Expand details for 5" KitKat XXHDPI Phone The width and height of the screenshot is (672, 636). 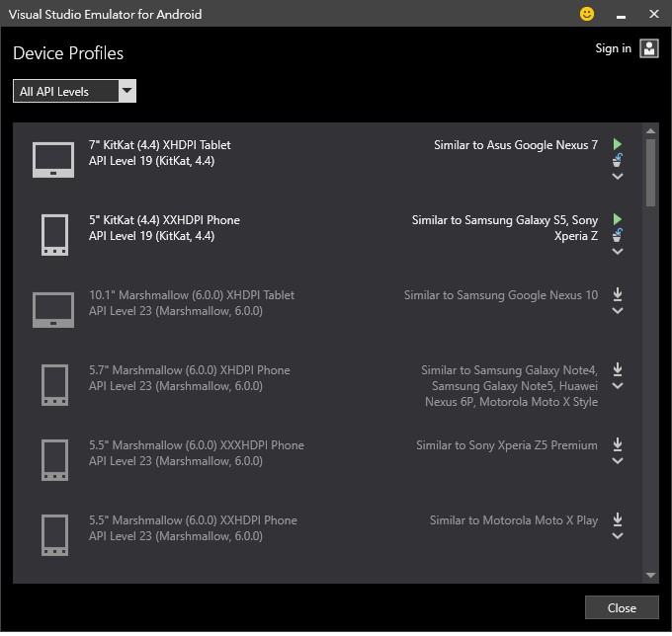(617, 251)
